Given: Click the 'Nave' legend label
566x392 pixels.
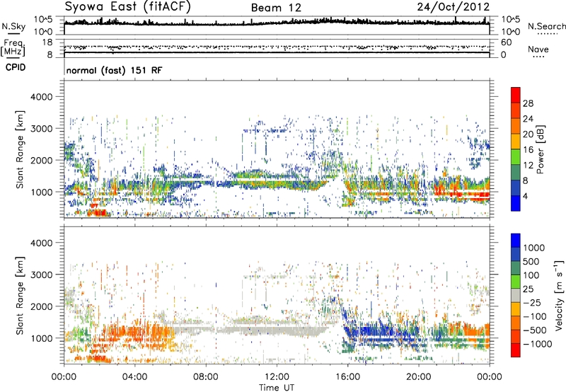Looking at the screenshot, I should coord(538,49).
